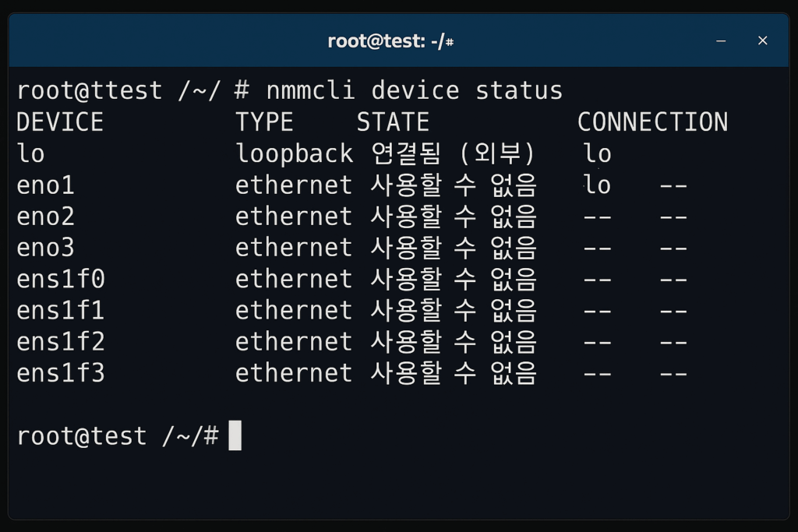798x532 pixels.
Task: Click the CONNECTION column header
Action: point(651,122)
